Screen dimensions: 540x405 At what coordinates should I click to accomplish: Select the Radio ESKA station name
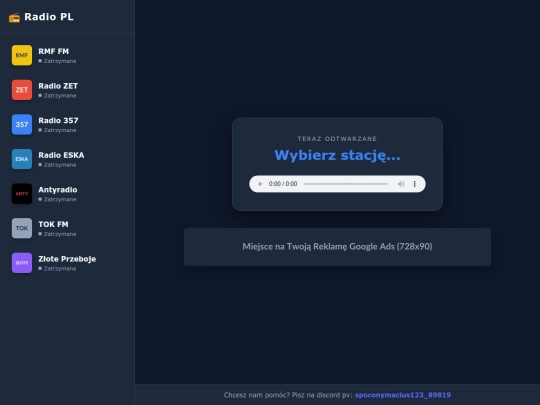tap(61, 155)
